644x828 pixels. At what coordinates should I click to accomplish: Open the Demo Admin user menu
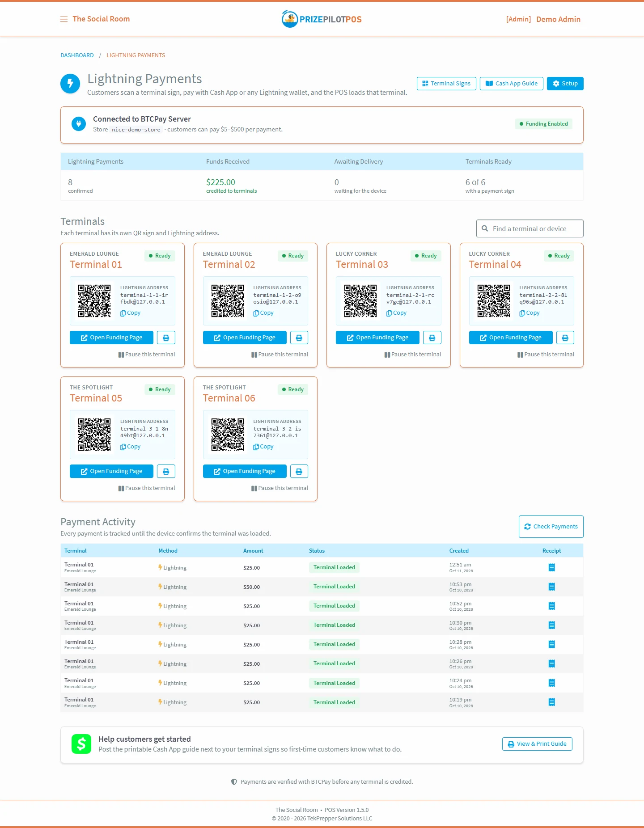pyautogui.click(x=558, y=19)
